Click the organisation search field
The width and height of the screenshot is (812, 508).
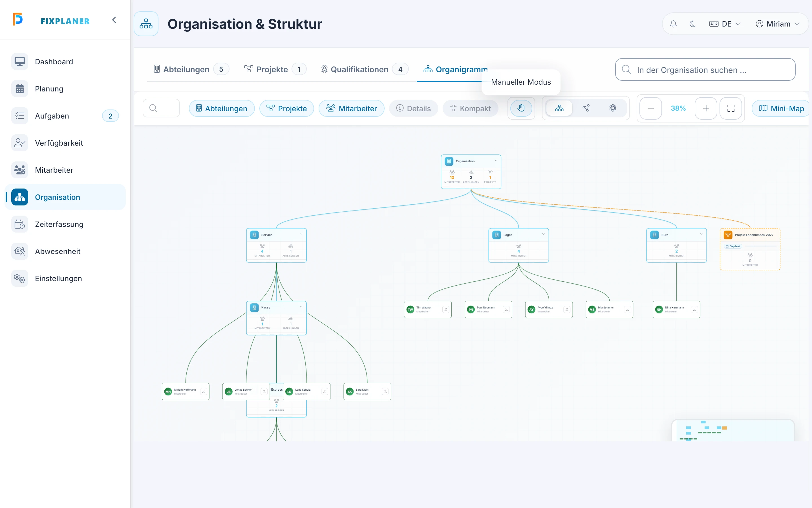click(x=705, y=69)
